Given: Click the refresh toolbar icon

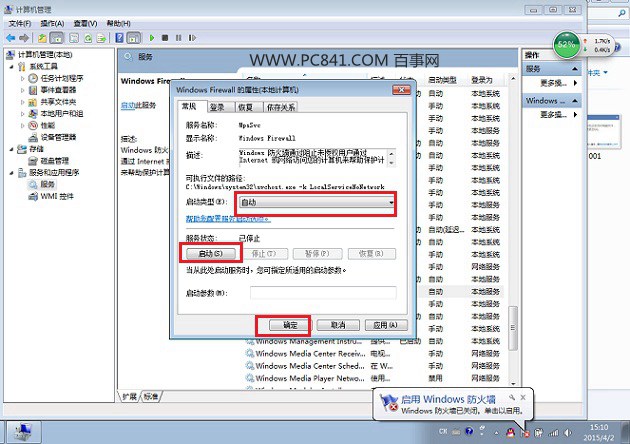Looking at the screenshot, I should 88,38.
